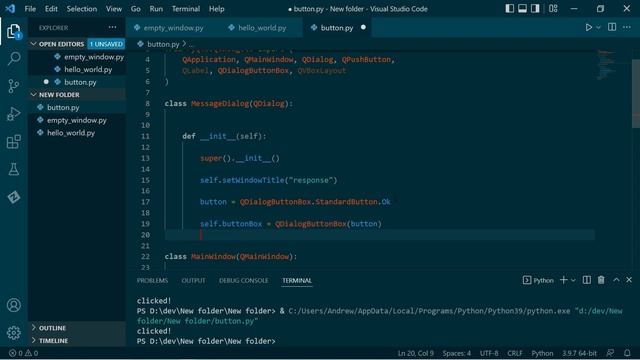Viewport: 640px width, 360px height.
Task: Open the Testing flask view
Action: (13, 169)
